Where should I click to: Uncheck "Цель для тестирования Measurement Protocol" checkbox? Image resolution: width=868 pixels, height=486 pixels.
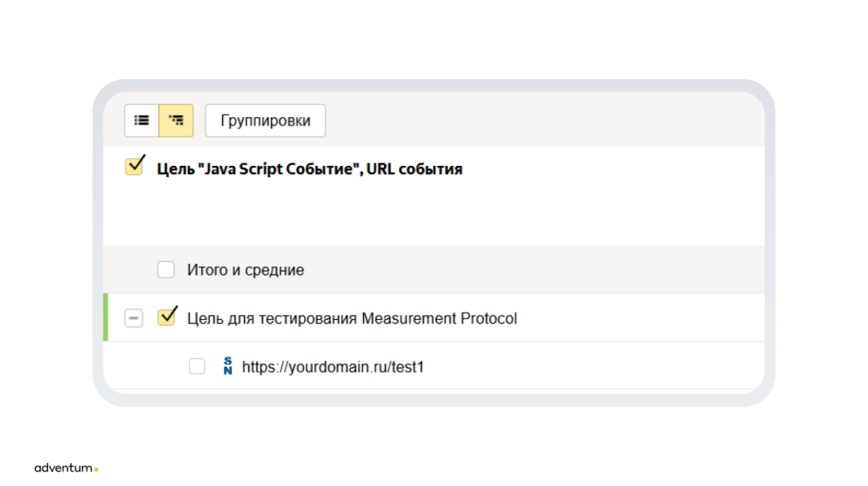[167, 318]
